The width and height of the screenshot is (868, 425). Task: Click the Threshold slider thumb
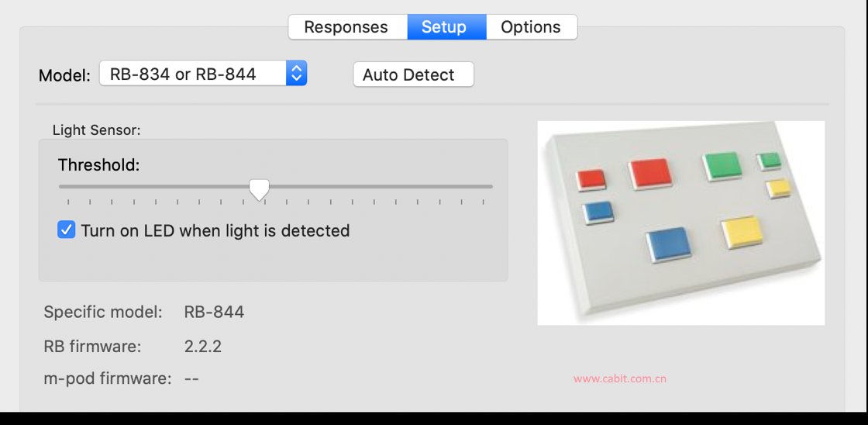pos(259,189)
